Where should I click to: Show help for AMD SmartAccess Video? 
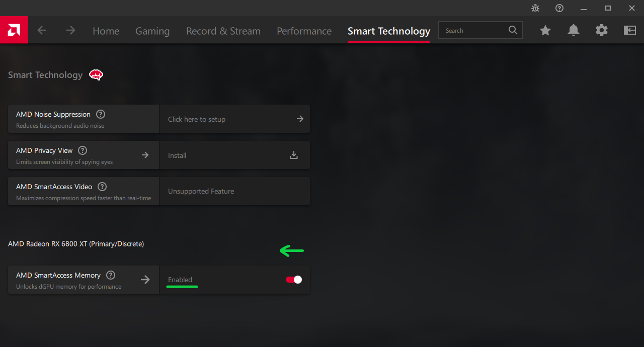[x=102, y=187]
